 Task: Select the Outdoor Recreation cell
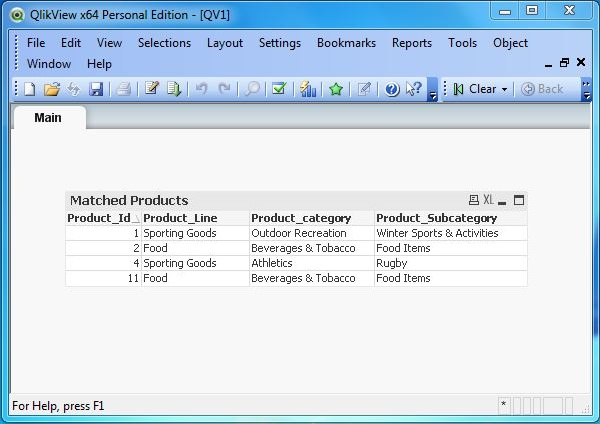(312, 233)
